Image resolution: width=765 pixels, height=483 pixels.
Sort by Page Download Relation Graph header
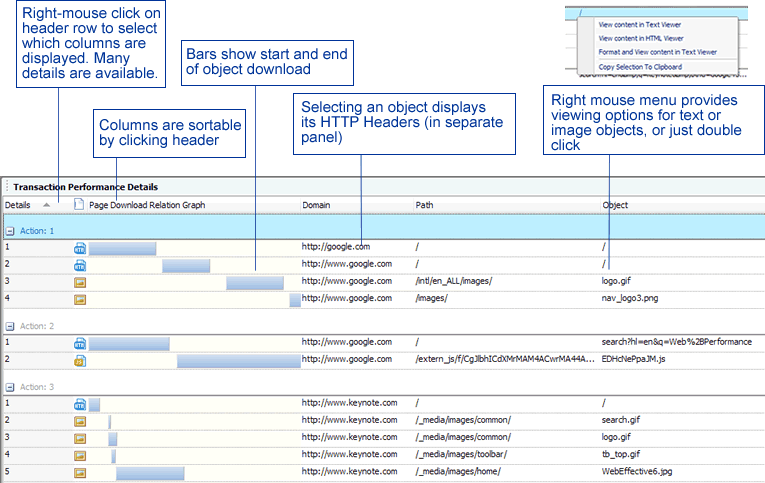147,205
